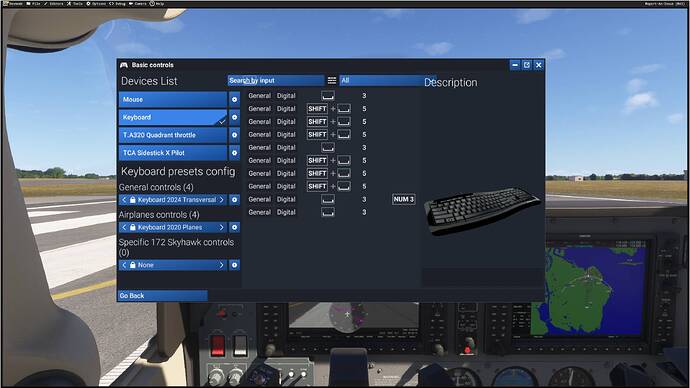Viewport: 690px width, 388px height.
Task: Close the Basic controls panel
Action: 539,65
